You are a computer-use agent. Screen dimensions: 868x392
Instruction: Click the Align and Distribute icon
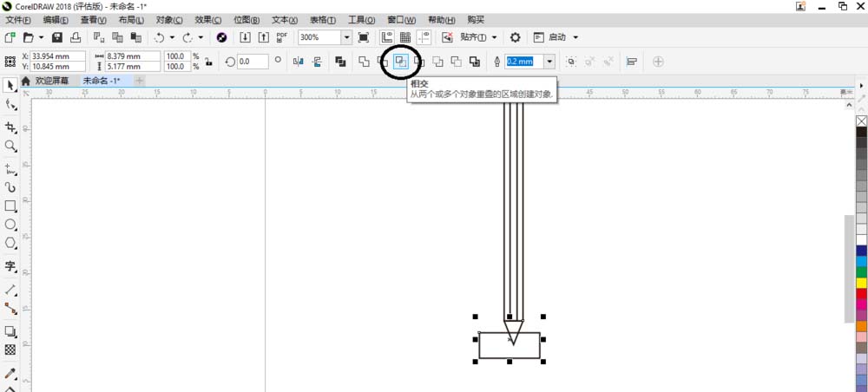[x=631, y=62]
